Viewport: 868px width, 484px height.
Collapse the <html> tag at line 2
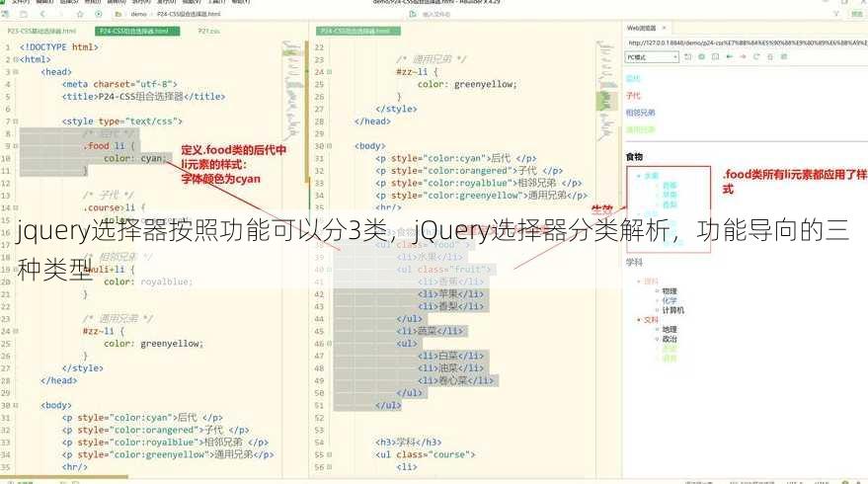click(x=16, y=59)
